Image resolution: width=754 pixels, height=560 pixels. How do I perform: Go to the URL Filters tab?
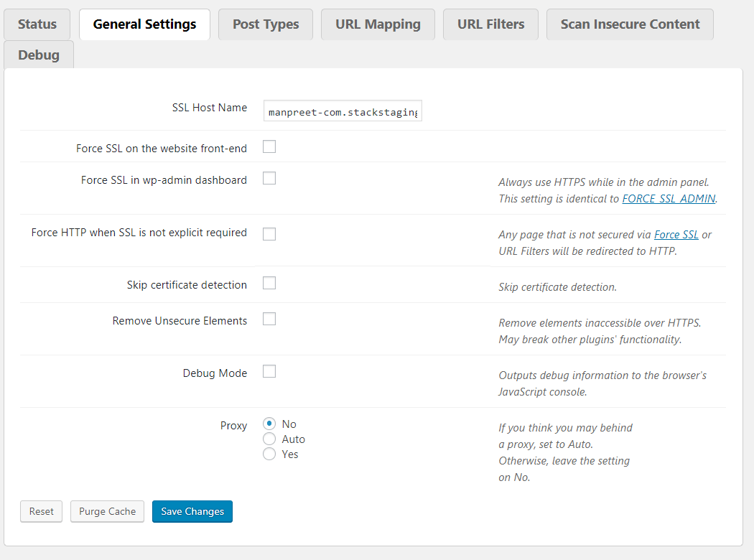490,24
